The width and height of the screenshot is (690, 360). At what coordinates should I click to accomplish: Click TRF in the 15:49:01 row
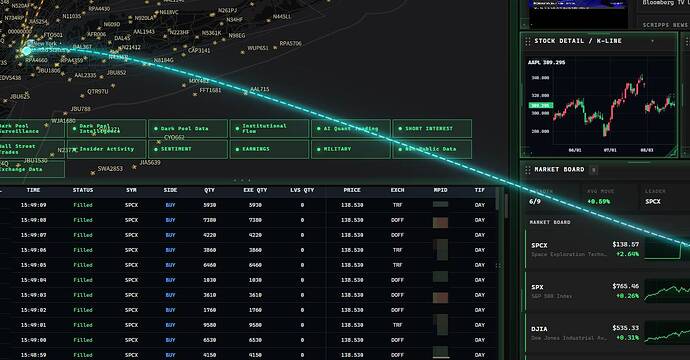pyautogui.click(x=397, y=325)
